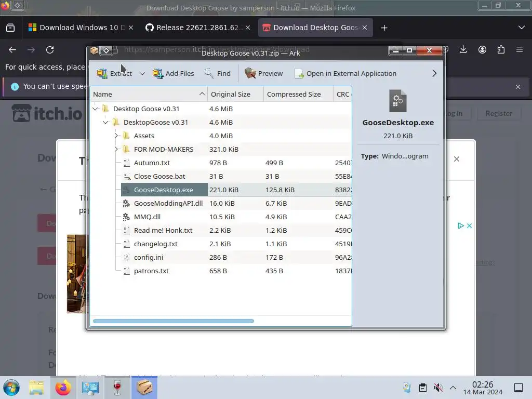Select the GooseModdingAPI.dll file icon

(126, 203)
